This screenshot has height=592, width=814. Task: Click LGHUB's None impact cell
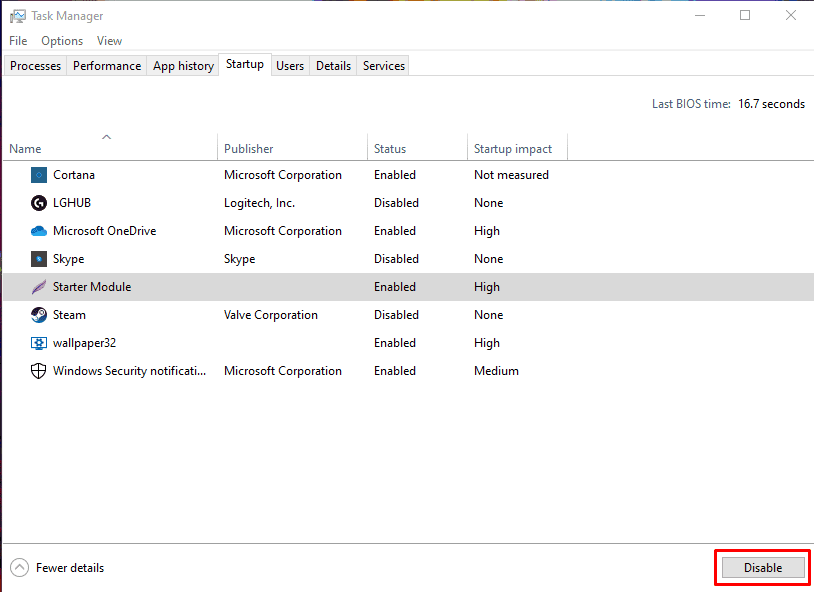point(489,203)
